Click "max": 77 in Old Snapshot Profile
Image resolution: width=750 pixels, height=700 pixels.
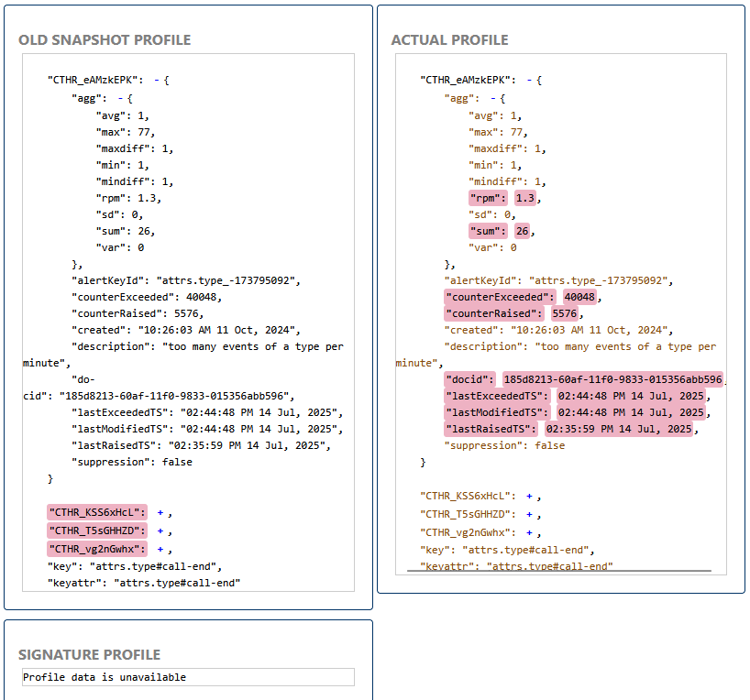coord(126,132)
